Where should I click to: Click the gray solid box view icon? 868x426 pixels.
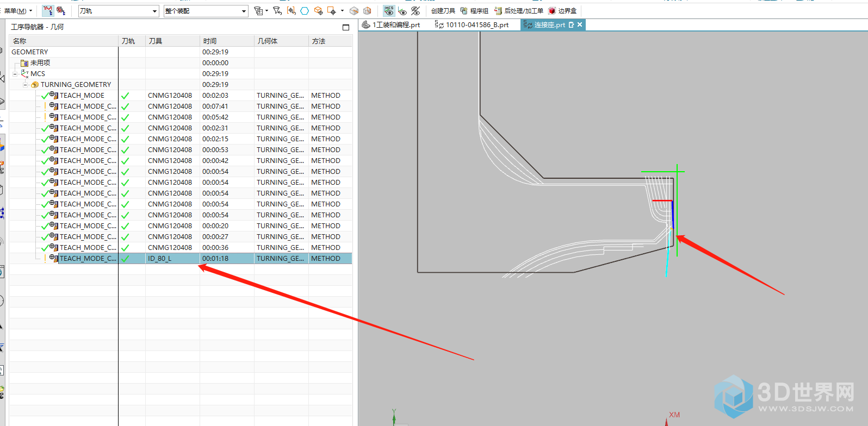tap(354, 11)
